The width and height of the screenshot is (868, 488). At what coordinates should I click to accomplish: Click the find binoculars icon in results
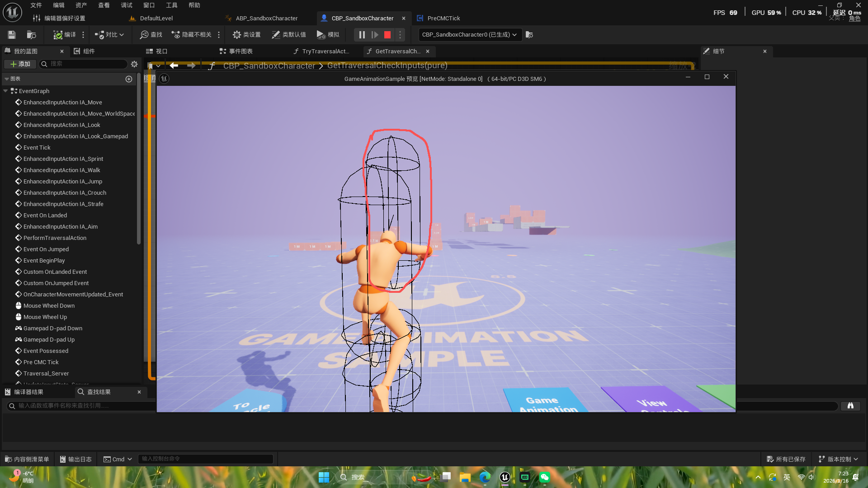pos(850,406)
